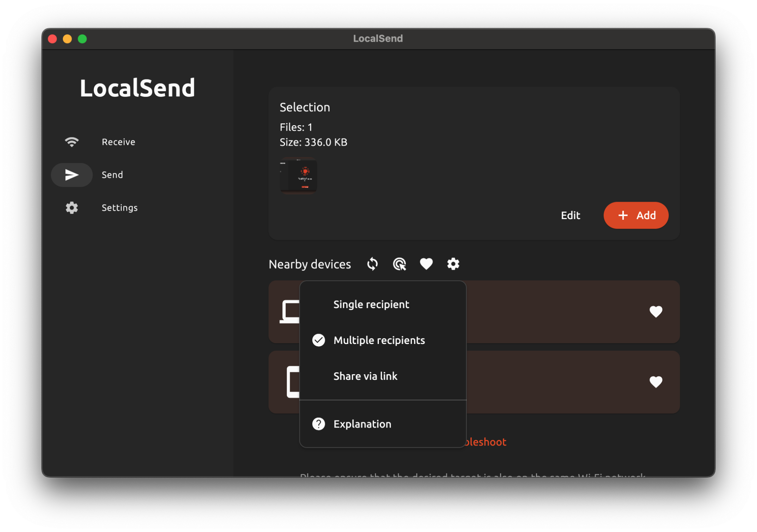Click the question mark icon beside Explanation
The height and width of the screenshot is (532, 757).
click(319, 424)
